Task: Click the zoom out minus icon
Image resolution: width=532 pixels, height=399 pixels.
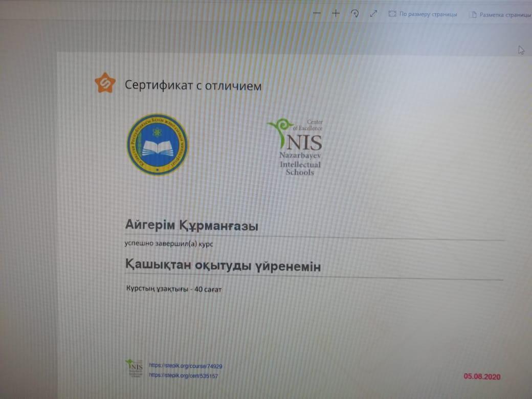Action: [317, 14]
